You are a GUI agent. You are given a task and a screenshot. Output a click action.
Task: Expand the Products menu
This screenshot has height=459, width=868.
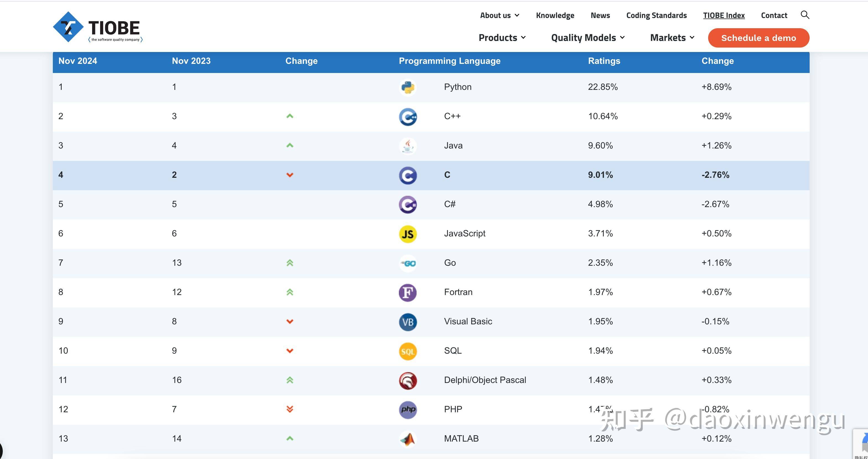[x=502, y=38]
